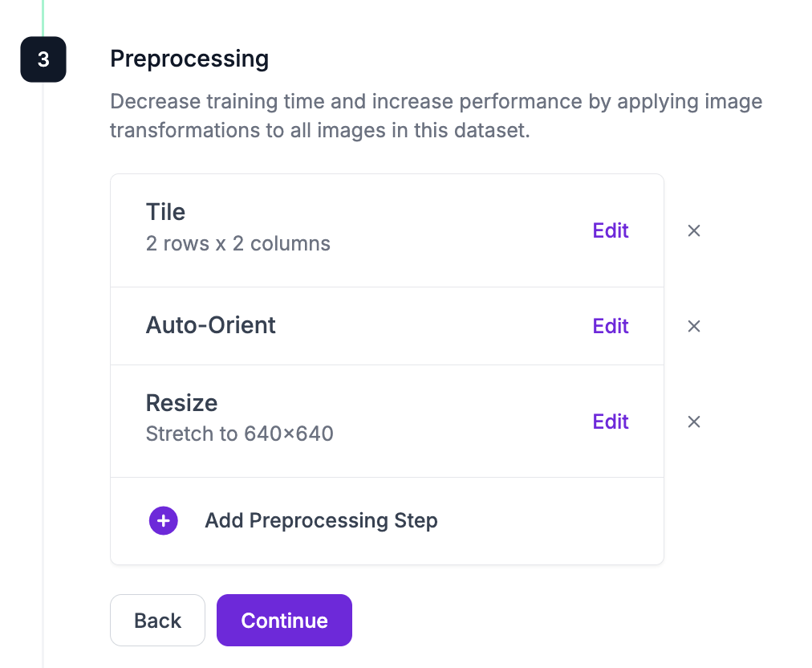This screenshot has height=668, width=812.
Task: Select Add Preprocessing Step label
Action: point(321,520)
